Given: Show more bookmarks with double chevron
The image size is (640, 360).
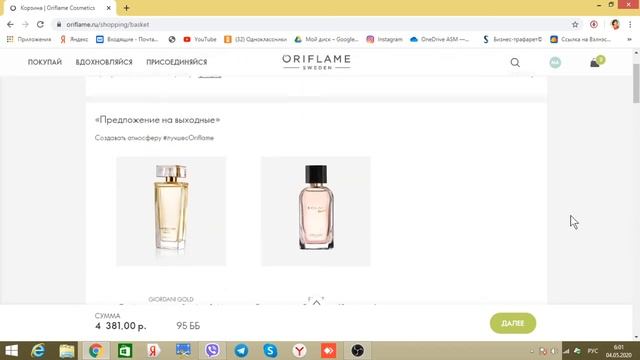Looking at the screenshot, I should (x=629, y=39).
